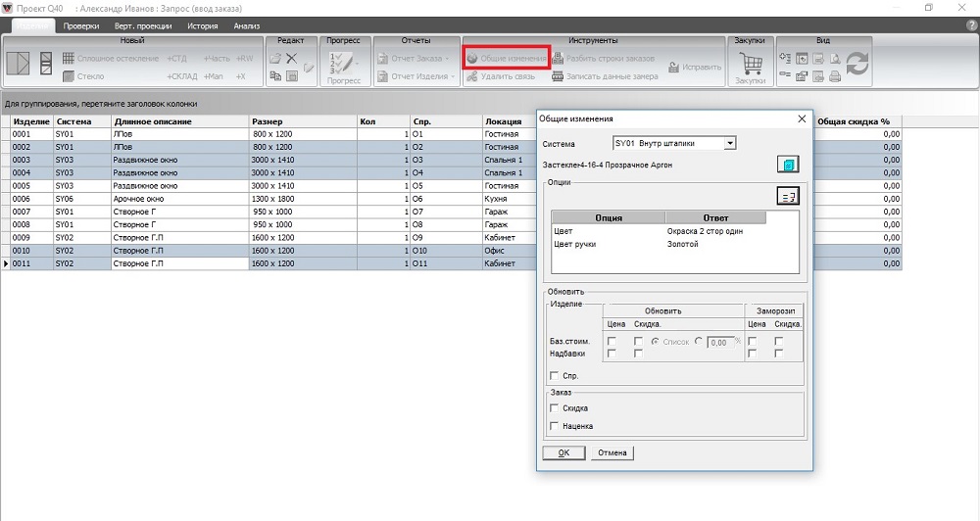Open the options list icon in Опции
Screen dimensions: 980x521
pos(788,196)
